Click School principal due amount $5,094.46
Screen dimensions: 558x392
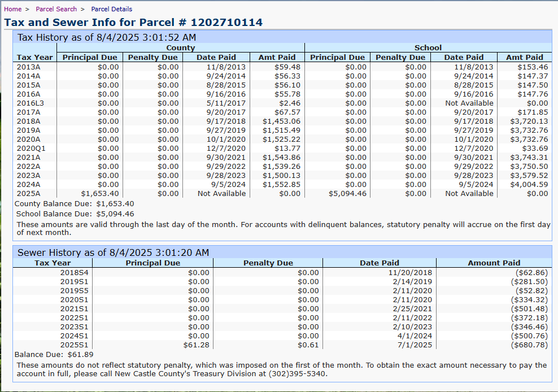[347, 193]
